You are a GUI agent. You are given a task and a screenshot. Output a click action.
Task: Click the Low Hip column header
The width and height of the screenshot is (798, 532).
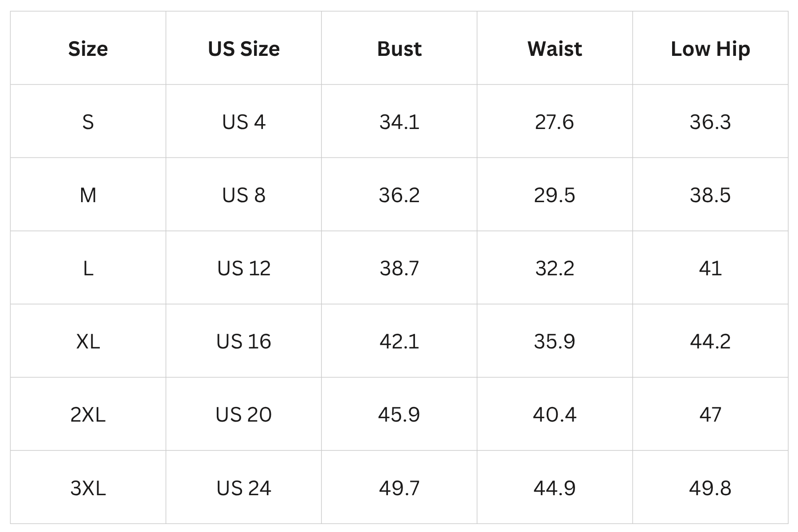pos(710,49)
